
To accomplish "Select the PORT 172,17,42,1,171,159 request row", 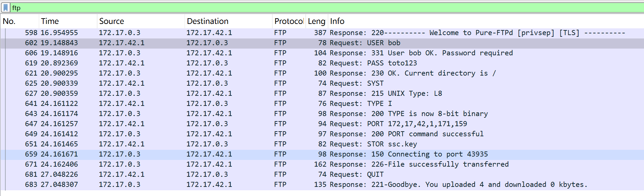I will coord(322,124).
